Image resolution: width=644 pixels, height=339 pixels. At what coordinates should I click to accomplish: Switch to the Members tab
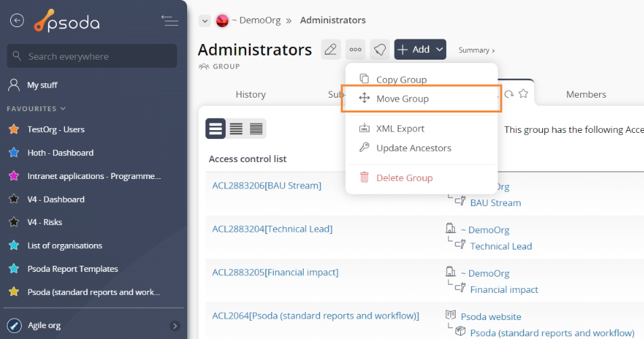pos(586,94)
